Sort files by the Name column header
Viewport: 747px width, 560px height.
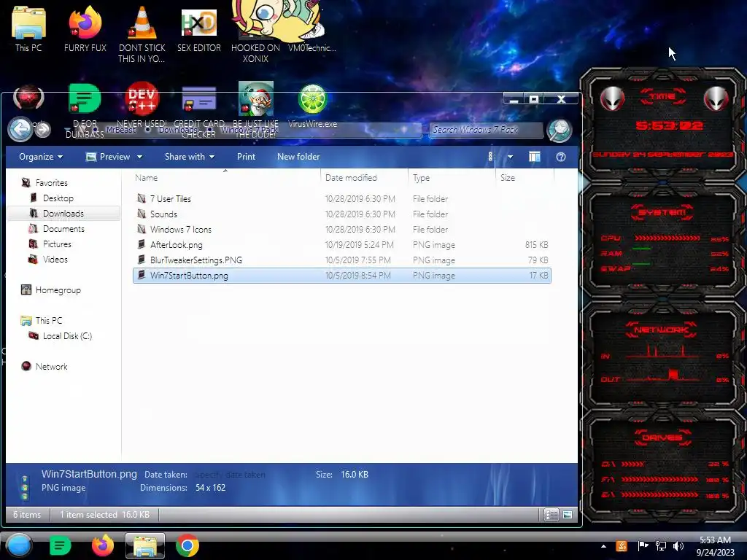tap(146, 178)
